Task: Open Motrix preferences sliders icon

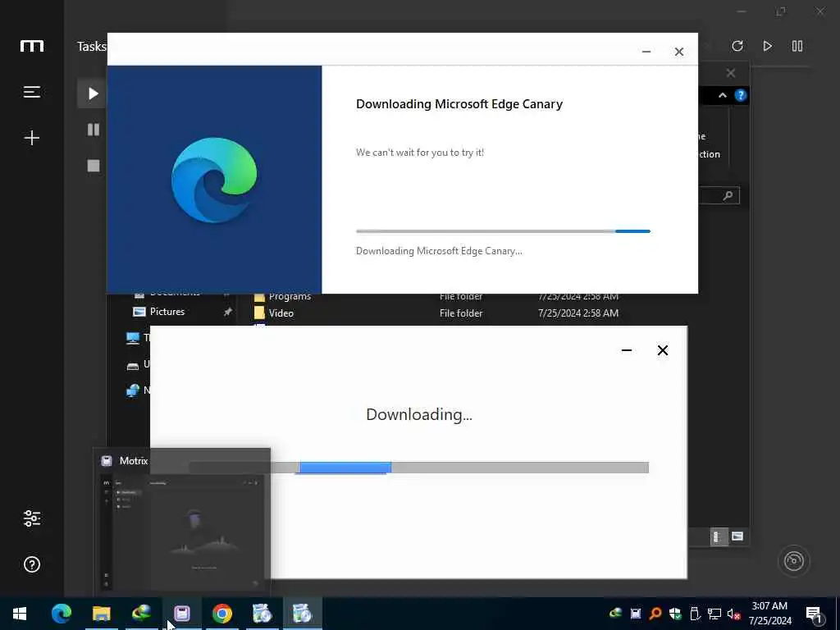Action: pos(32,518)
